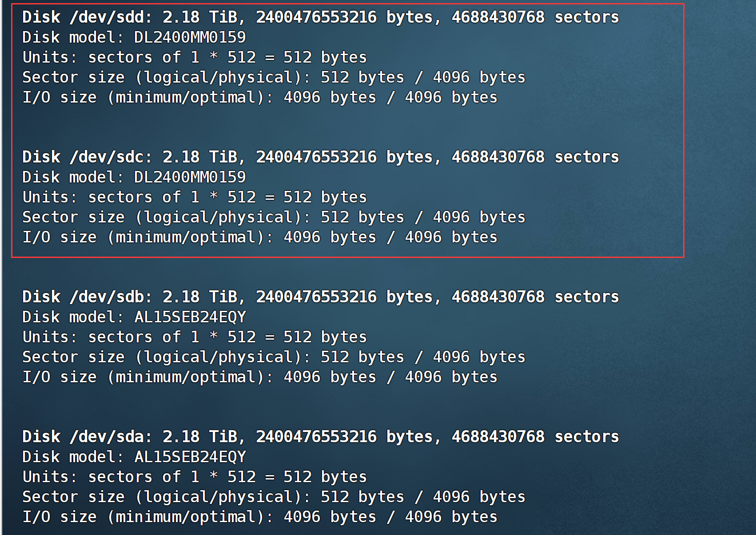
Task: Click the I/O size line of /dev/sdc
Action: (x=260, y=237)
